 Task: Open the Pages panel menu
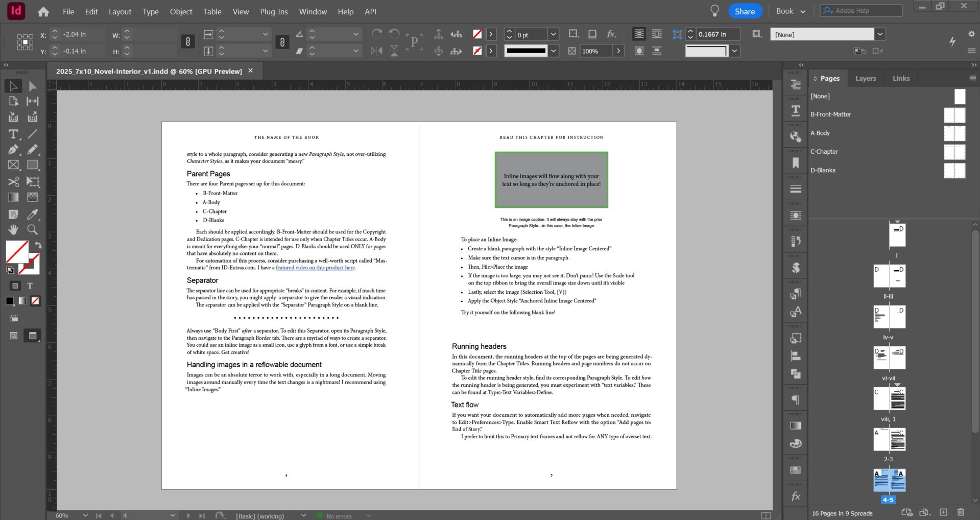(x=972, y=78)
